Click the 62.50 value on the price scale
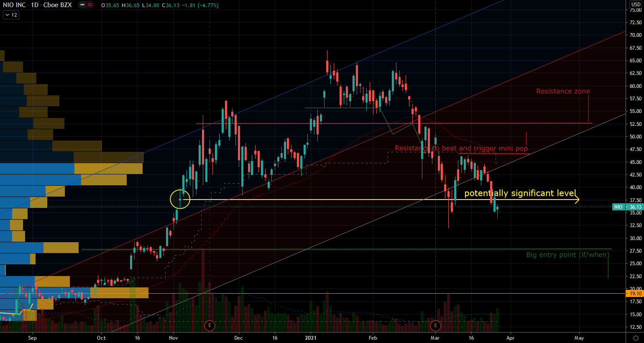Viewport: 644px width, 343px height. (x=636, y=73)
